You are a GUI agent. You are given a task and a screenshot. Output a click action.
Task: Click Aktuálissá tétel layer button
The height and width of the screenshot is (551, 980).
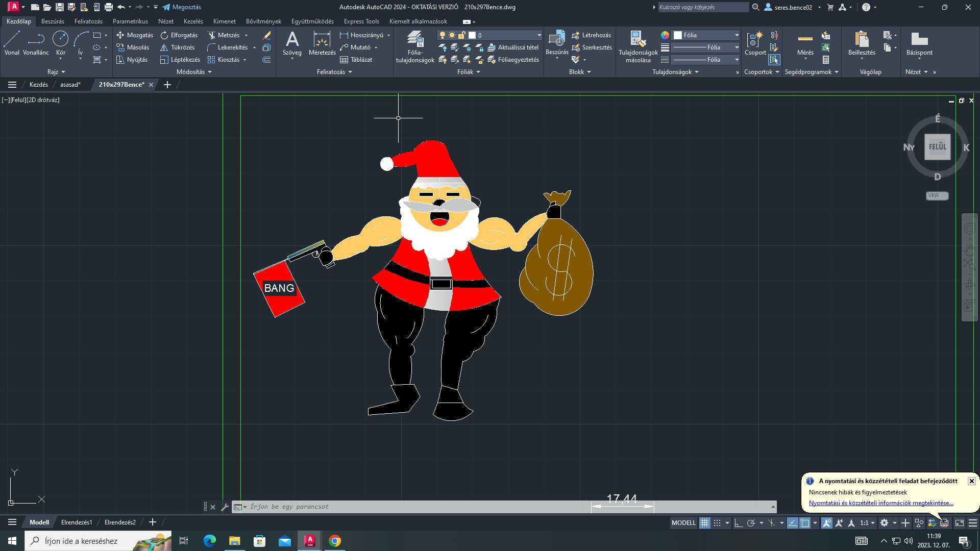point(513,47)
